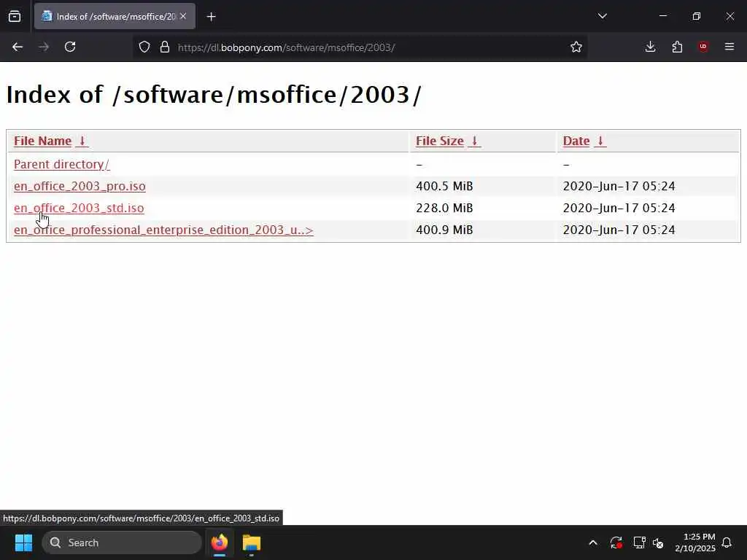Open the notification bell icon
This screenshot has height=560, width=747.
point(727,542)
